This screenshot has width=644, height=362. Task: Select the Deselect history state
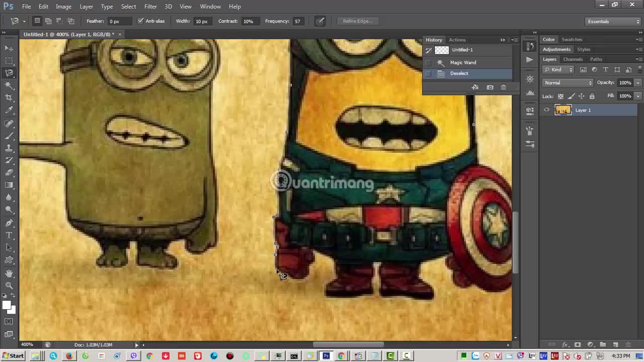tap(467, 74)
